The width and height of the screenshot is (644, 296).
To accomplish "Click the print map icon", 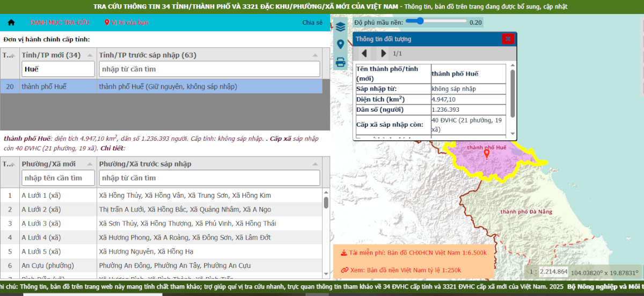I will click(x=340, y=62).
